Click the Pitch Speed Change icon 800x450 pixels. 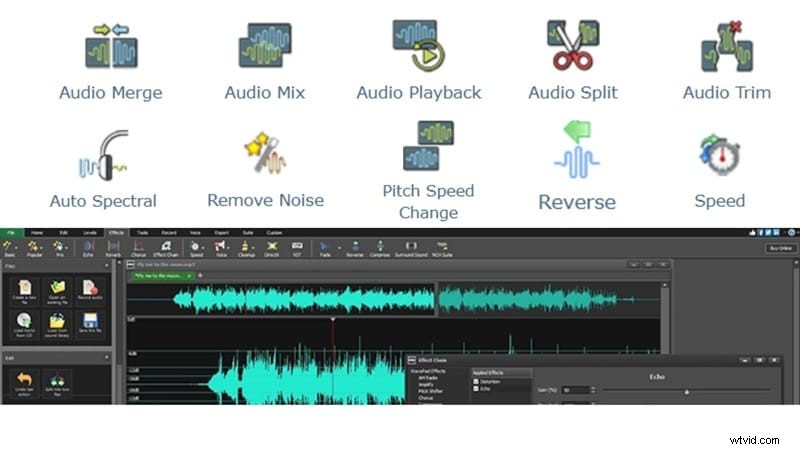point(428,145)
